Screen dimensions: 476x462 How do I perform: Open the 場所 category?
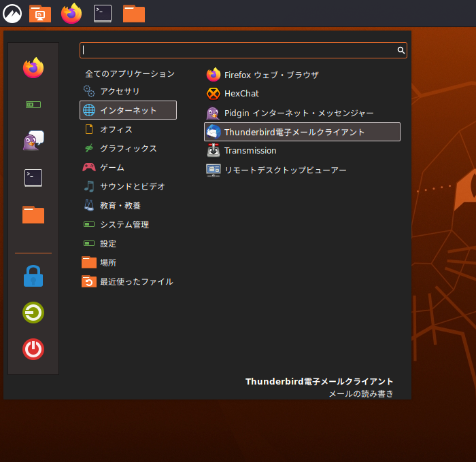click(128, 262)
